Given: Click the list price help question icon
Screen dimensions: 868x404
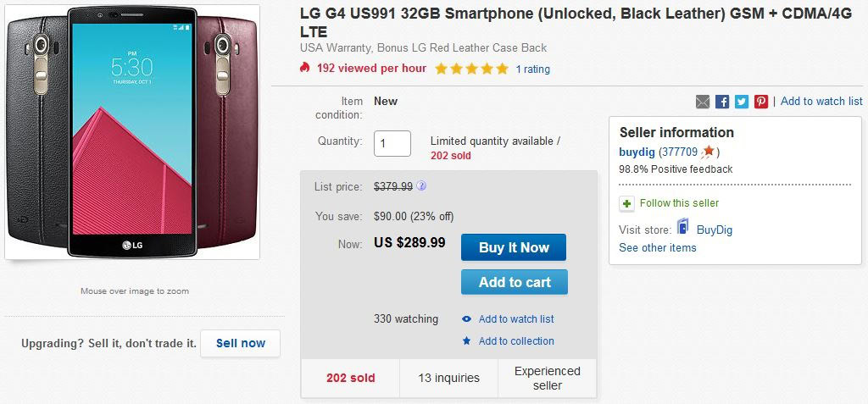Looking at the screenshot, I should tap(421, 186).
